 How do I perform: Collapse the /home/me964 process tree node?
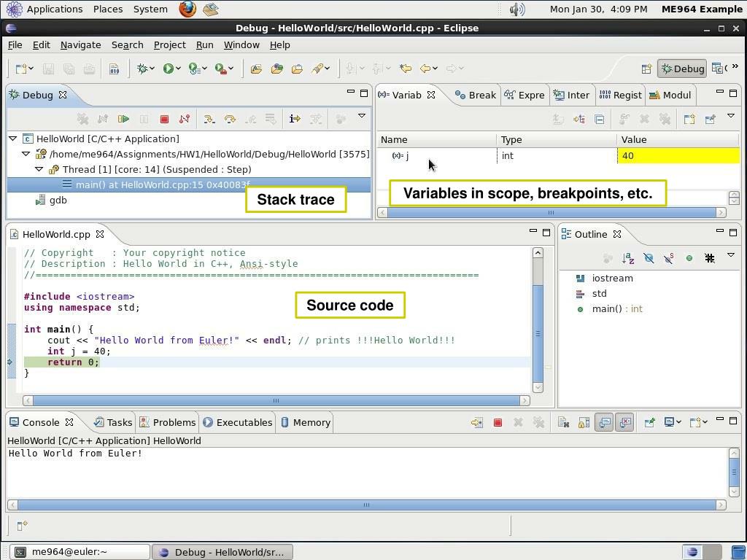tap(26, 155)
